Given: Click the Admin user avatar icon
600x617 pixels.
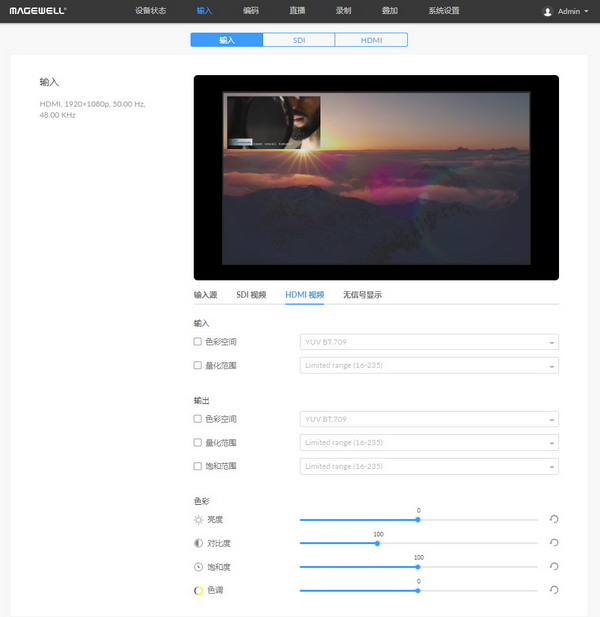Looking at the screenshot, I should coord(547,12).
